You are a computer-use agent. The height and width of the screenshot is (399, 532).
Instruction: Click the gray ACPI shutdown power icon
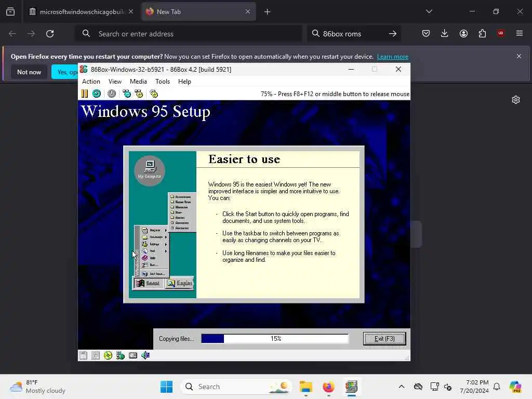pyautogui.click(x=112, y=94)
